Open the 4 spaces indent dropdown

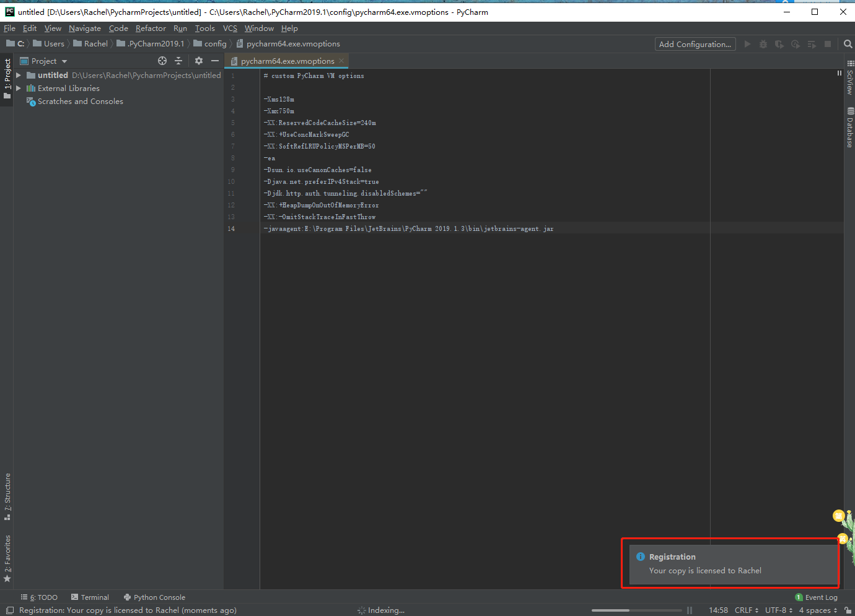tap(818, 610)
